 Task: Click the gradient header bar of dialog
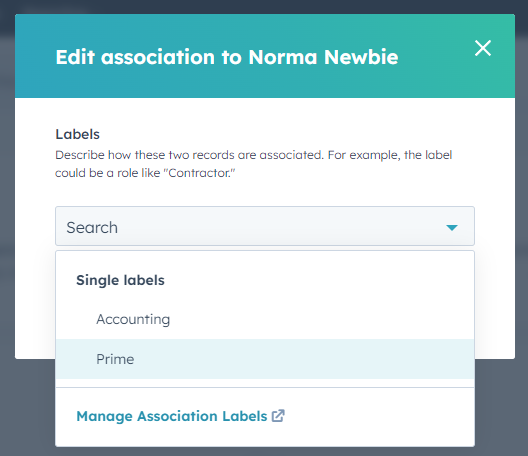(x=265, y=56)
